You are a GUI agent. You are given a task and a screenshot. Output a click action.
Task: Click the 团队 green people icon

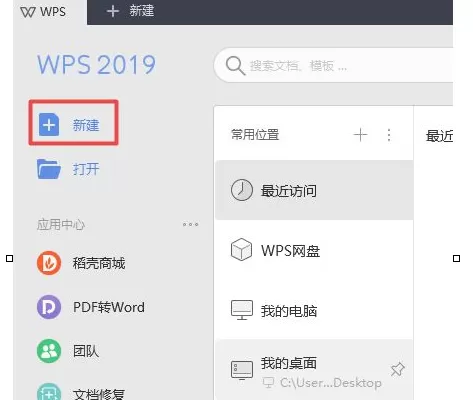49,351
